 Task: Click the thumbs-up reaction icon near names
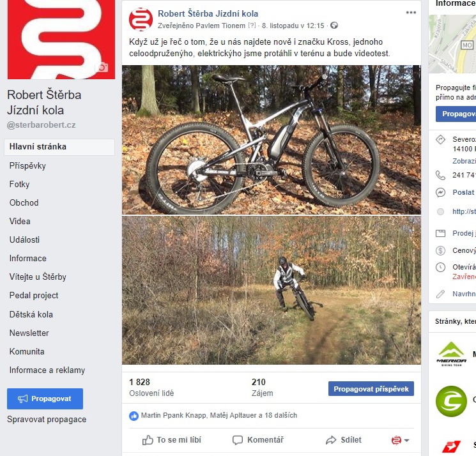tap(134, 416)
